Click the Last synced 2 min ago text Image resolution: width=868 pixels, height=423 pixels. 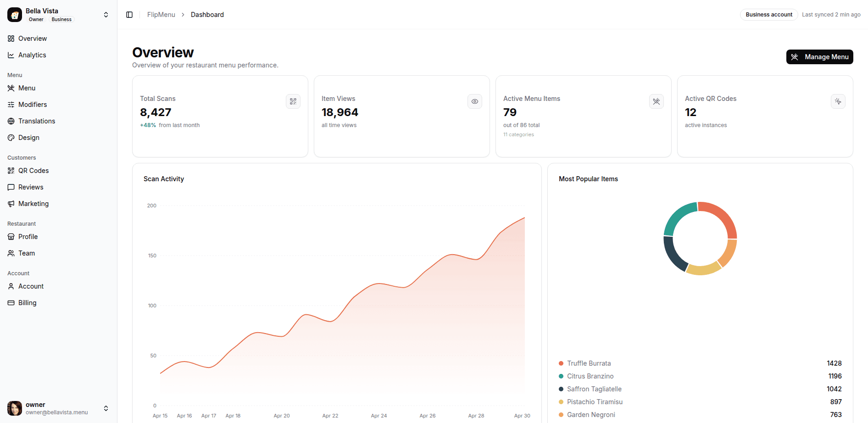[831, 15]
